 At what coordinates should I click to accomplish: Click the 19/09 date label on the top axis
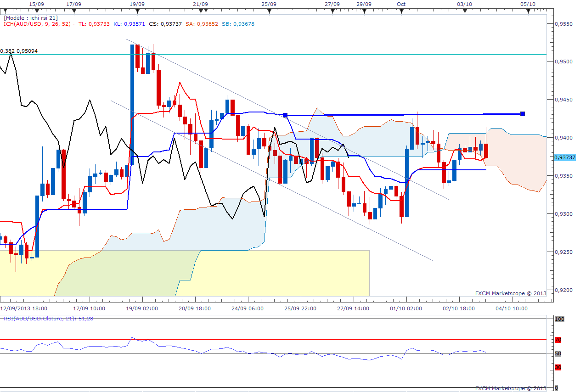point(137,4)
